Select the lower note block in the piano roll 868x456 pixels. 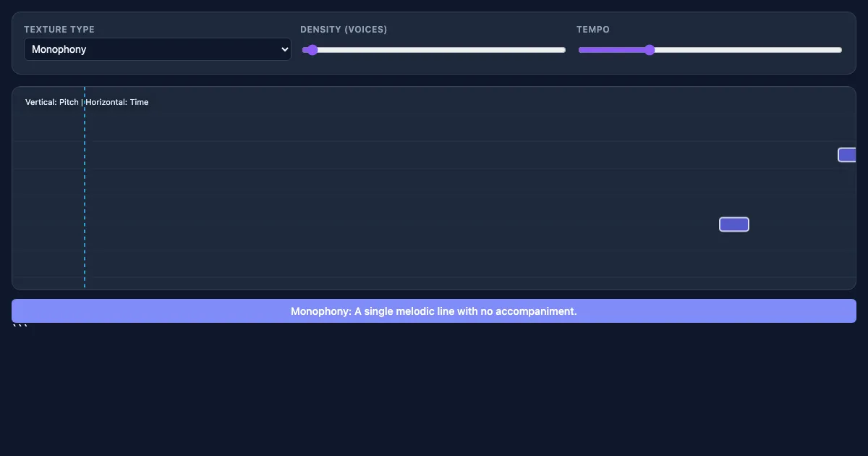point(734,224)
